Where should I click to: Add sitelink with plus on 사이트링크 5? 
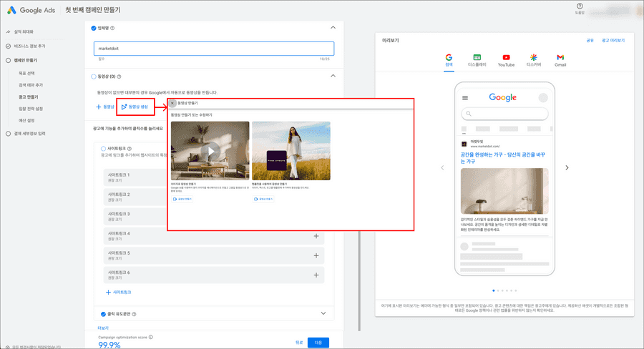pyautogui.click(x=316, y=255)
